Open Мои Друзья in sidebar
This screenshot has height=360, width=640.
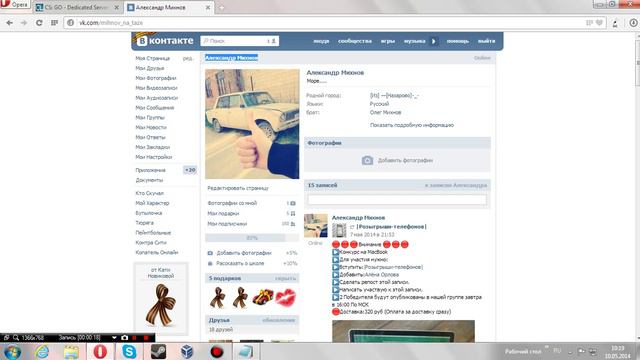click(x=150, y=68)
